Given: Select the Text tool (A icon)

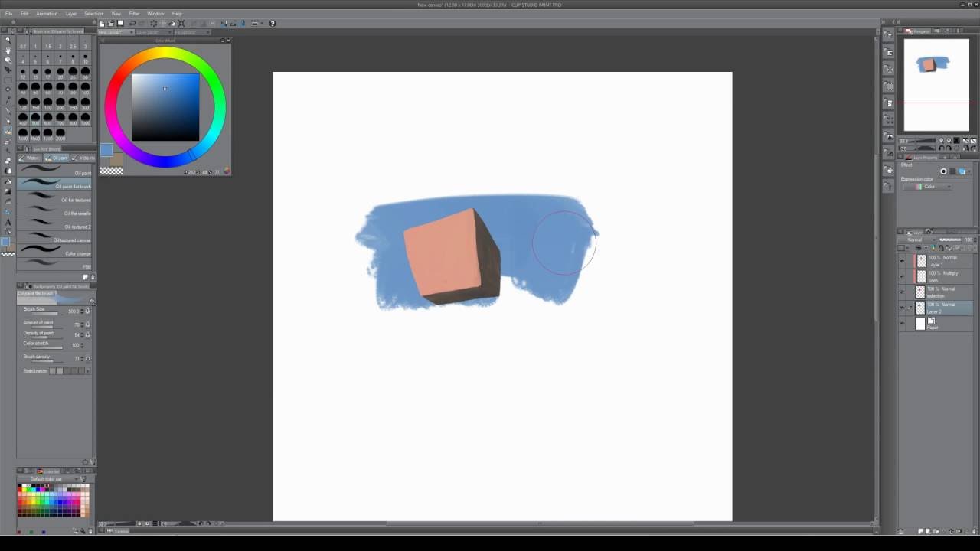Looking at the screenshot, I should tap(8, 222).
